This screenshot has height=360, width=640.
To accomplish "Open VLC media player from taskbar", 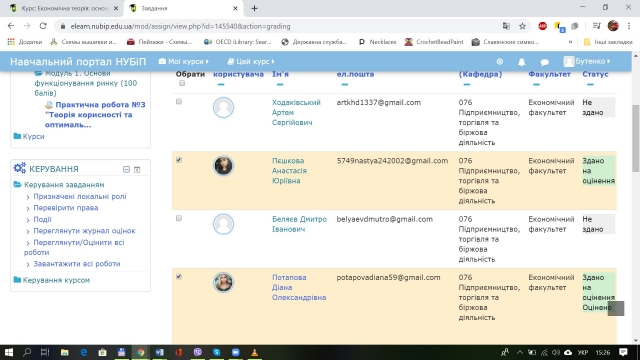I will pos(254,352).
